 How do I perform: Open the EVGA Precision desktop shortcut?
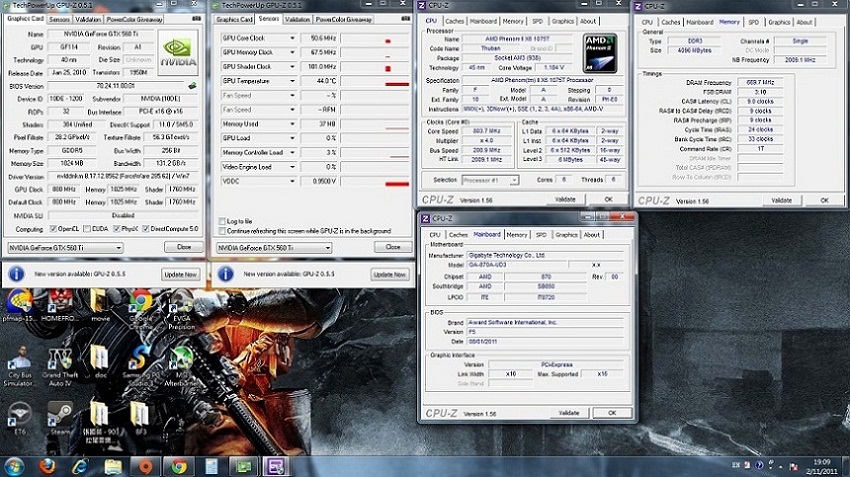click(182, 310)
